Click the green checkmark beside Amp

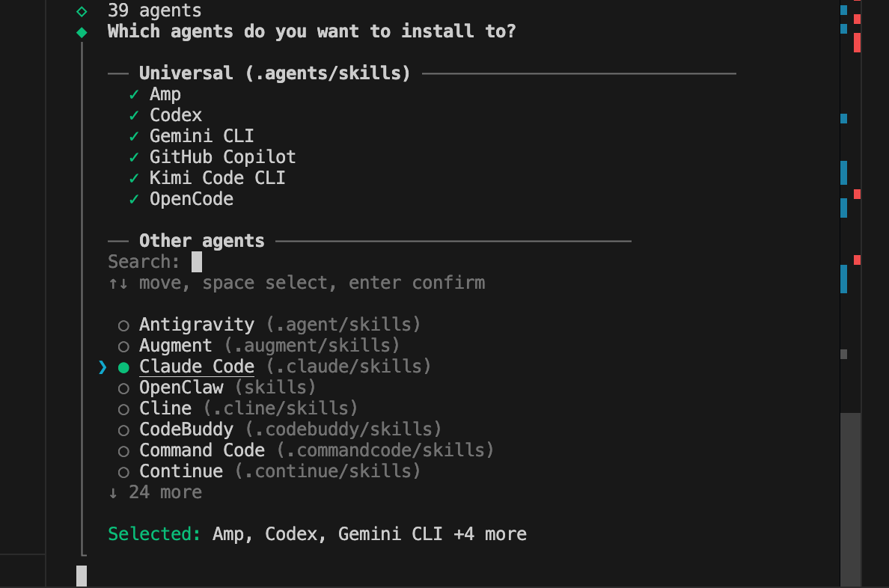pyautogui.click(x=134, y=94)
